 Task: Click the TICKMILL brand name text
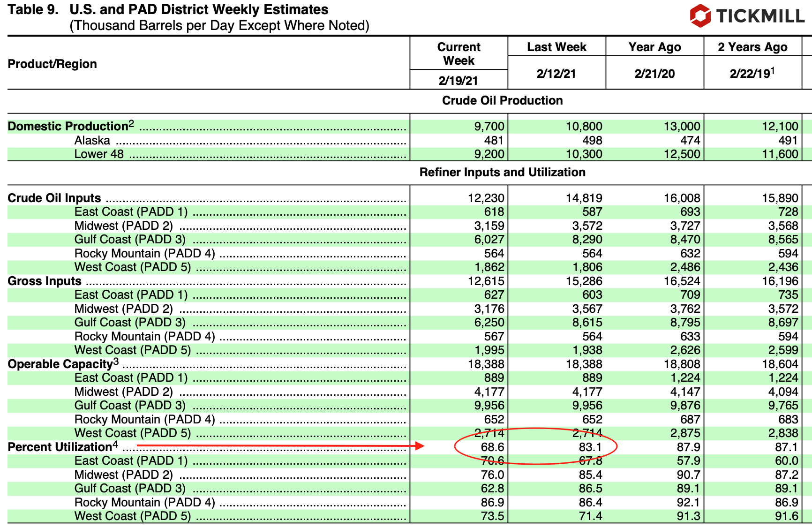tap(760, 16)
